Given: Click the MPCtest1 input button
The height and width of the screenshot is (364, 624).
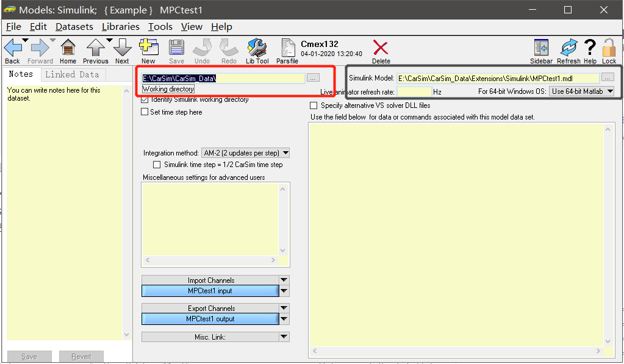Looking at the screenshot, I should (210, 291).
